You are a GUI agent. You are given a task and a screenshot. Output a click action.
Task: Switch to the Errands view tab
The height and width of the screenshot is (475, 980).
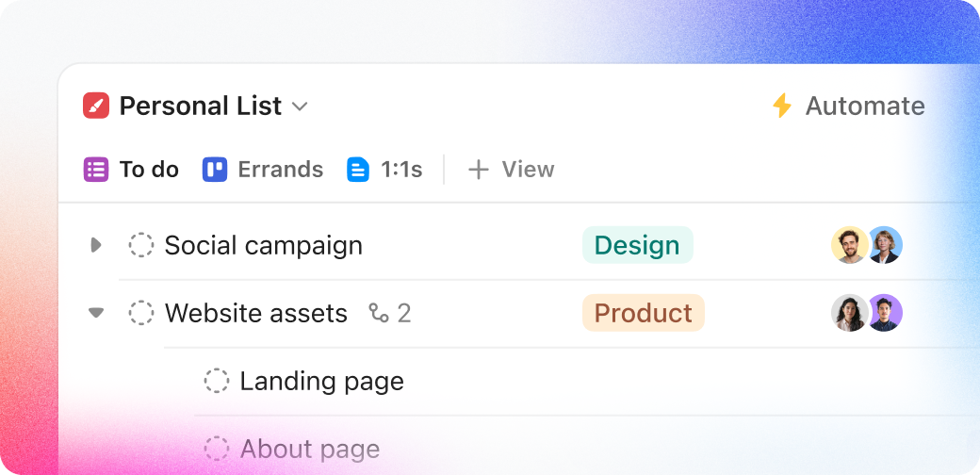point(280,170)
